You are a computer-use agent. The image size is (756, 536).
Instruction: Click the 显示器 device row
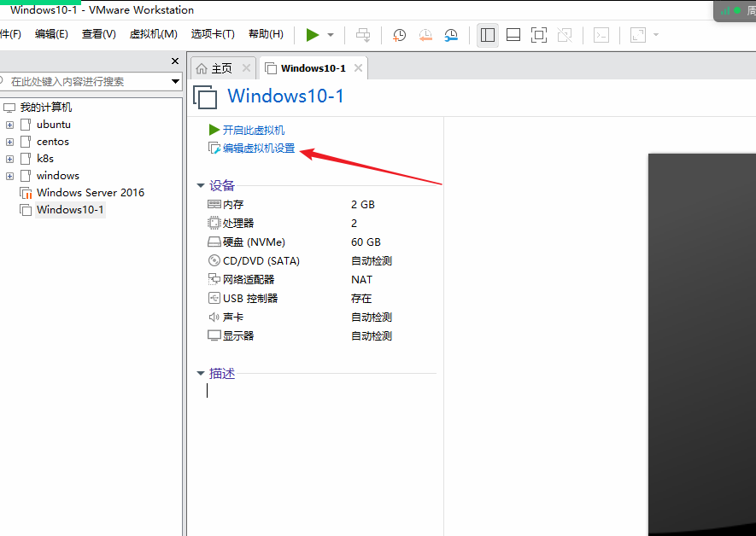(299, 335)
